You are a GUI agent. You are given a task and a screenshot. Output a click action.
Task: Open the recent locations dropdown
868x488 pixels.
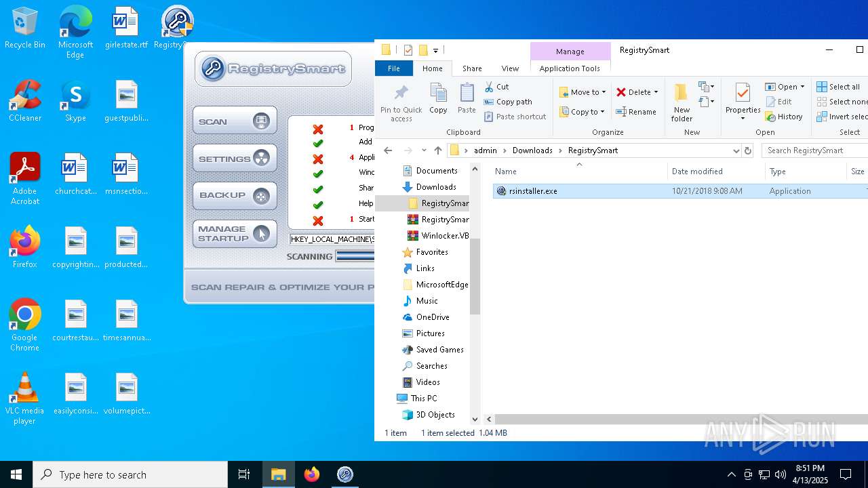click(424, 150)
